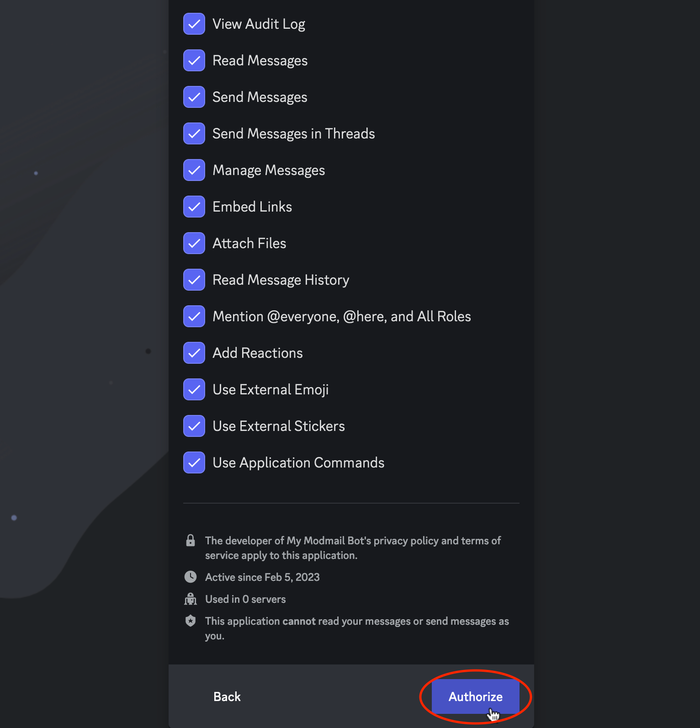Uncheck Send Messages in Threads
Screen dimensions: 700x728
coord(194,133)
